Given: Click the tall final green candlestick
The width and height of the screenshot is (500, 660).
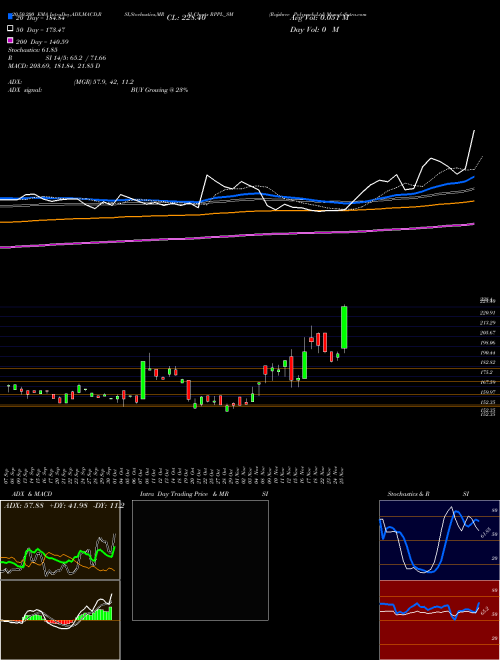Looking at the screenshot, I should [344, 327].
